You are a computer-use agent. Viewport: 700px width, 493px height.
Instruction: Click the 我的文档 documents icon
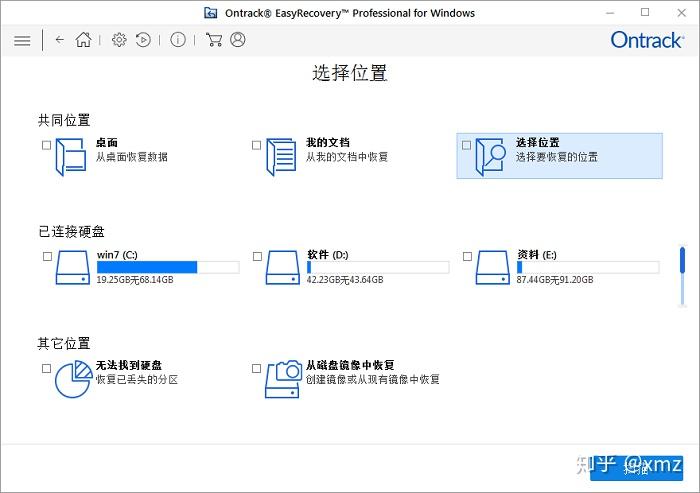(281, 157)
